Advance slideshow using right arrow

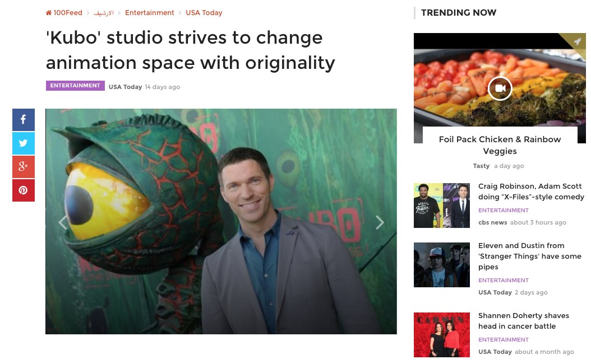pos(380,222)
